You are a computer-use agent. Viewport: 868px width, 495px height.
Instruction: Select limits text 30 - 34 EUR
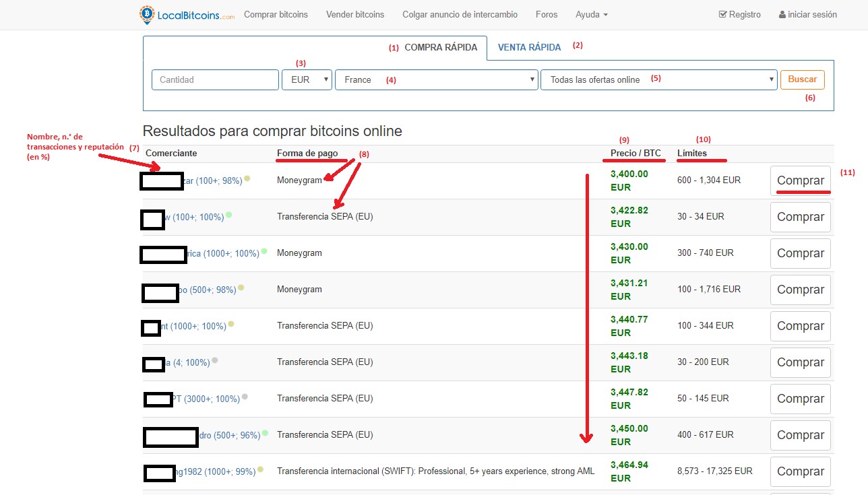tap(701, 217)
